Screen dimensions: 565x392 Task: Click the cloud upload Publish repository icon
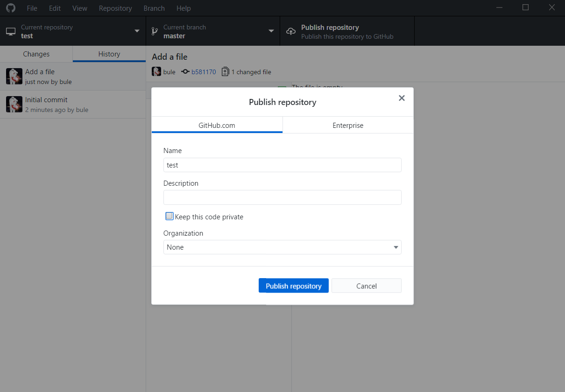pos(291,31)
